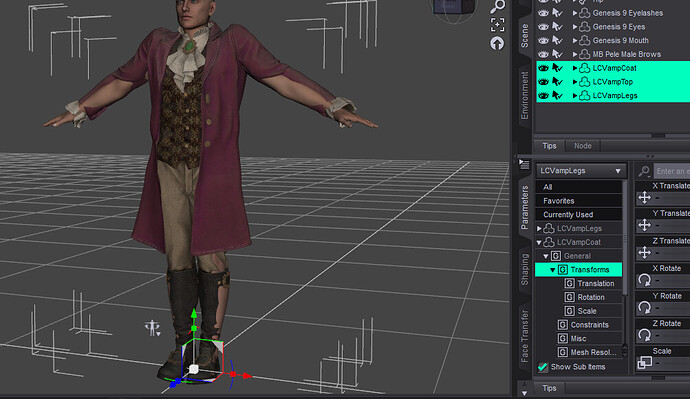Collapse the General property group
The height and width of the screenshot is (399, 690).
coord(546,256)
